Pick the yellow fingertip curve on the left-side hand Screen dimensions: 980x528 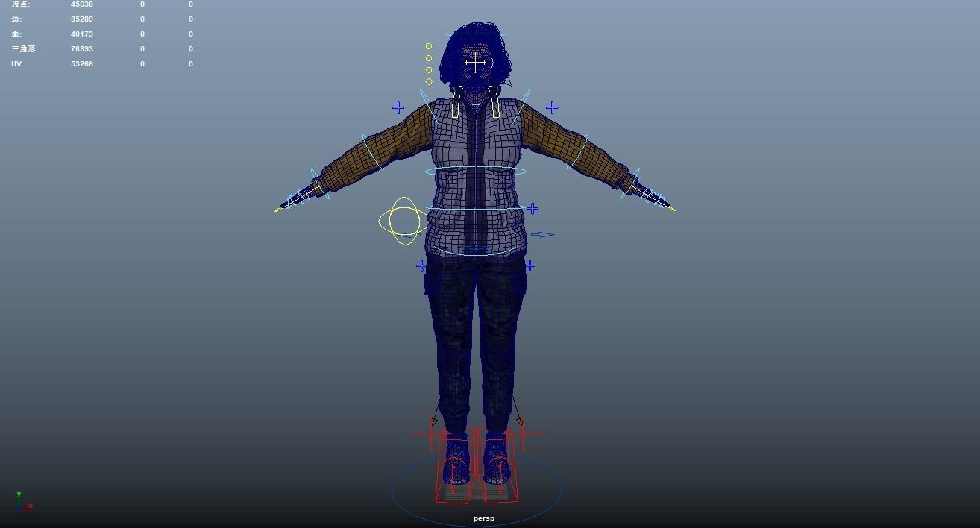click(280, 209)
